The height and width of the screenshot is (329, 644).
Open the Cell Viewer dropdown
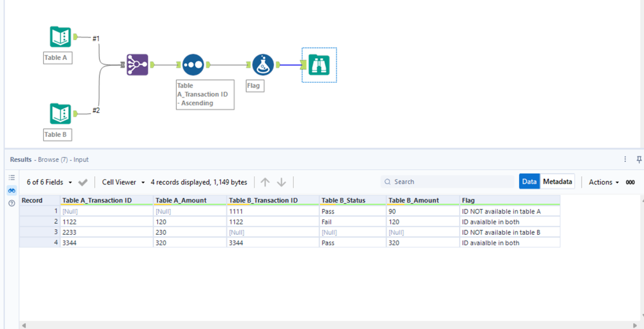[124, 182]
